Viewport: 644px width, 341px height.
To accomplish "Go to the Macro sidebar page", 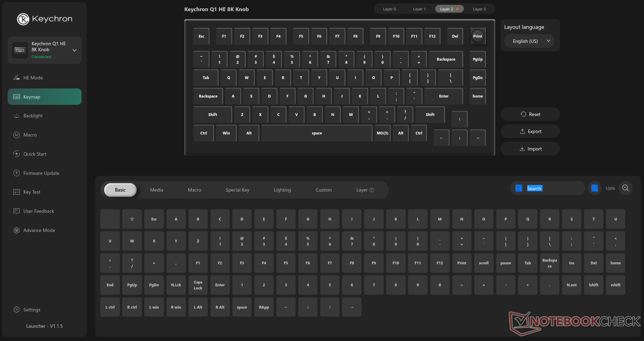I will tap(30, 135).
